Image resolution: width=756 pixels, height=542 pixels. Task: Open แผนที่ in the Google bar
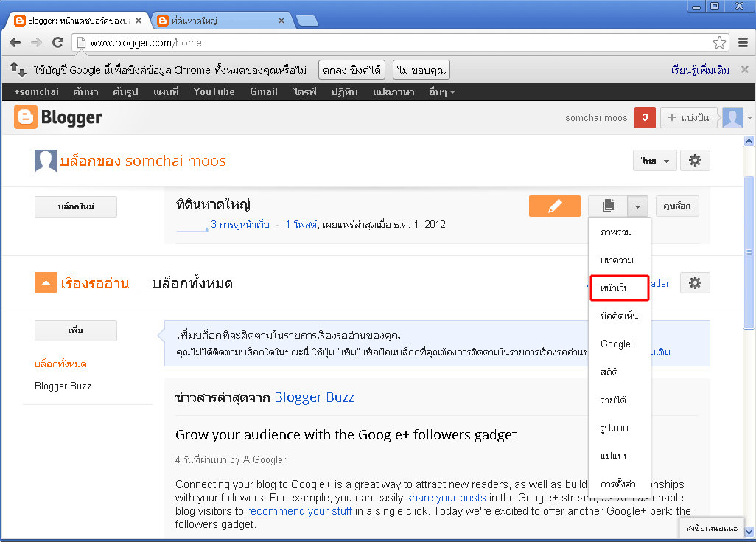pyautogui.click(x=166, y=91)
